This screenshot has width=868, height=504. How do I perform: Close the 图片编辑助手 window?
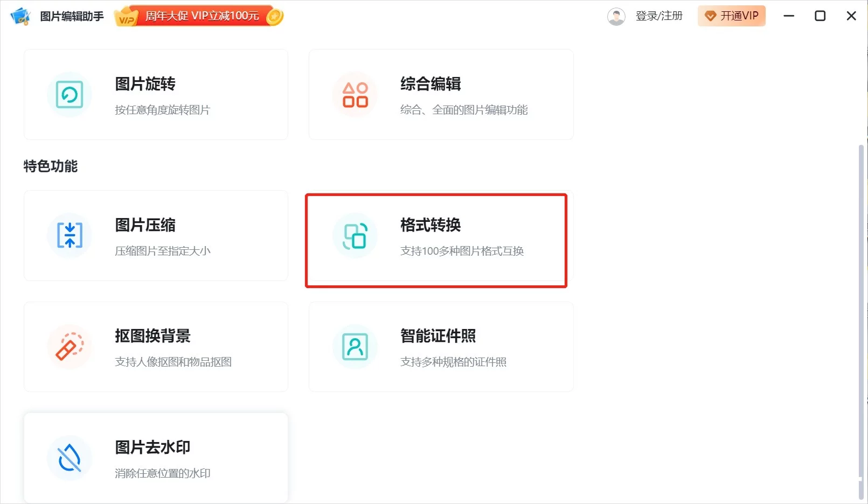click(x=851, y=16)
